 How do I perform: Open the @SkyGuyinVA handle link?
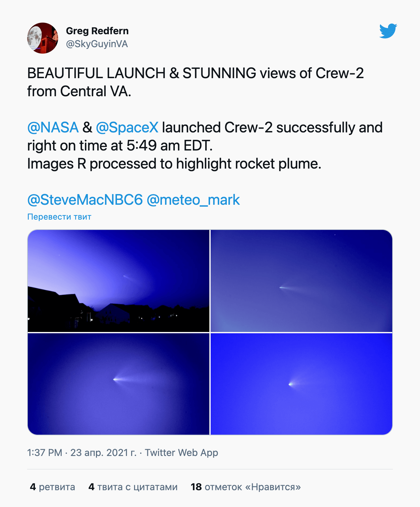coord(97,44)
